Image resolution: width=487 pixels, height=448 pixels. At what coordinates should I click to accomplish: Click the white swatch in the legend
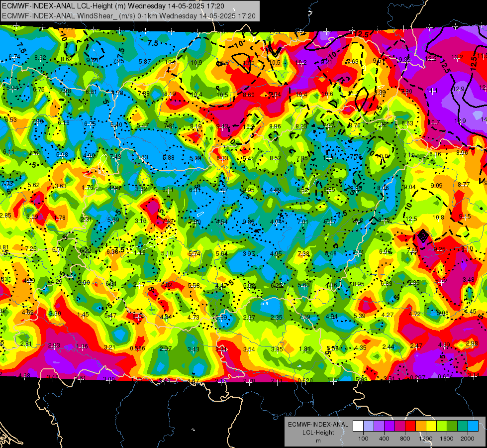[x=358, y=426]
